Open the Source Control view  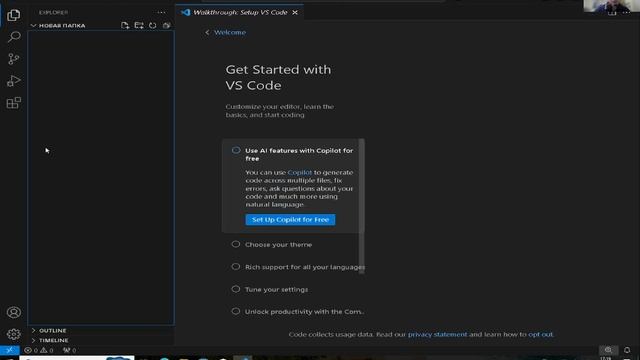tap(13, 59)
